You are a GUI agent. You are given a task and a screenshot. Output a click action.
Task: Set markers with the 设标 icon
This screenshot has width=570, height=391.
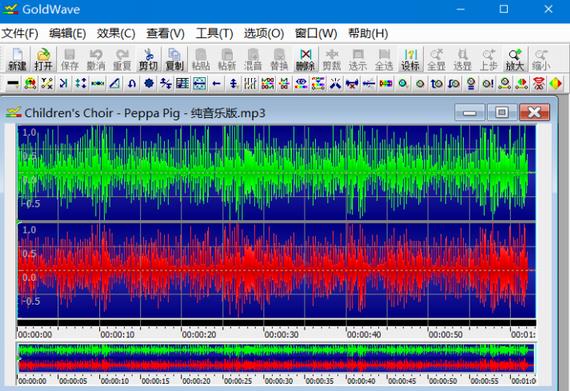click(410, 59)
